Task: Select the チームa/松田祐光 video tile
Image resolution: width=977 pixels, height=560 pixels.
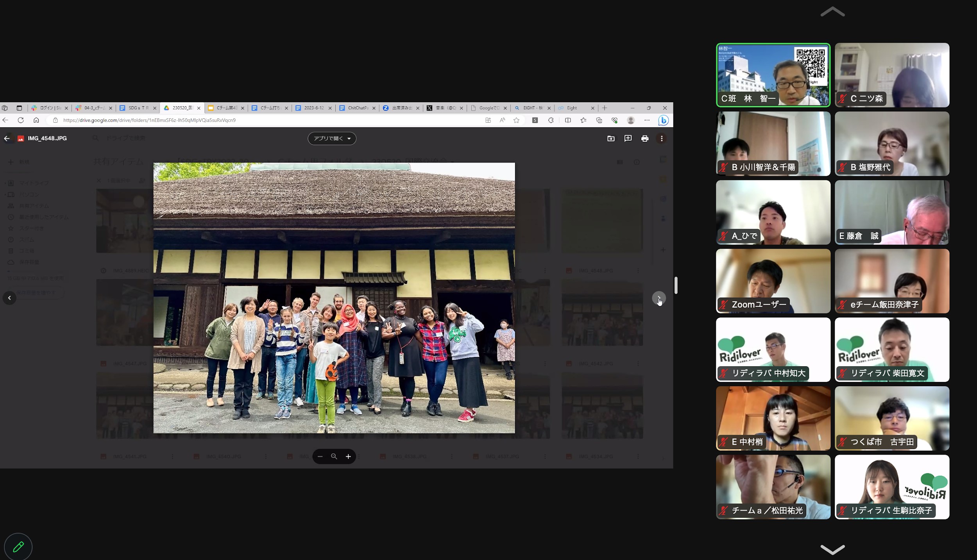Action: (x=773, y=487)
